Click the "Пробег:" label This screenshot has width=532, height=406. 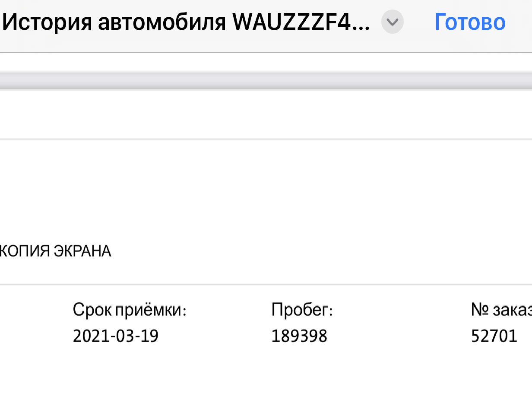tap(302, 310)
